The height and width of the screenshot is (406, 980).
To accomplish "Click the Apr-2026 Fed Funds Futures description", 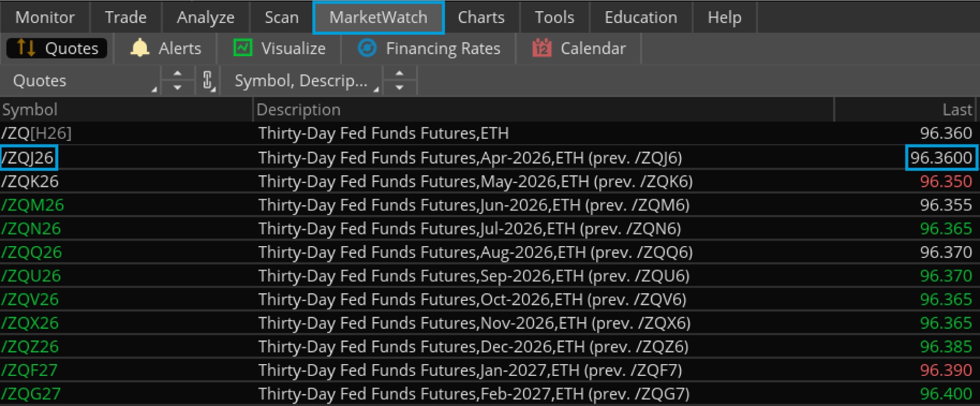I will point(470,158).
